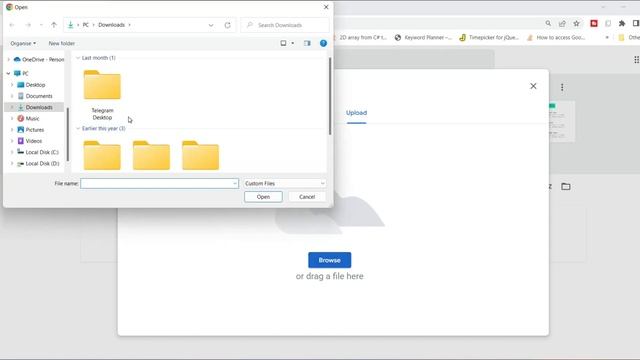640x360 pixels.
Task: Click the folder icon in the browser page
Action: [565, 187]
